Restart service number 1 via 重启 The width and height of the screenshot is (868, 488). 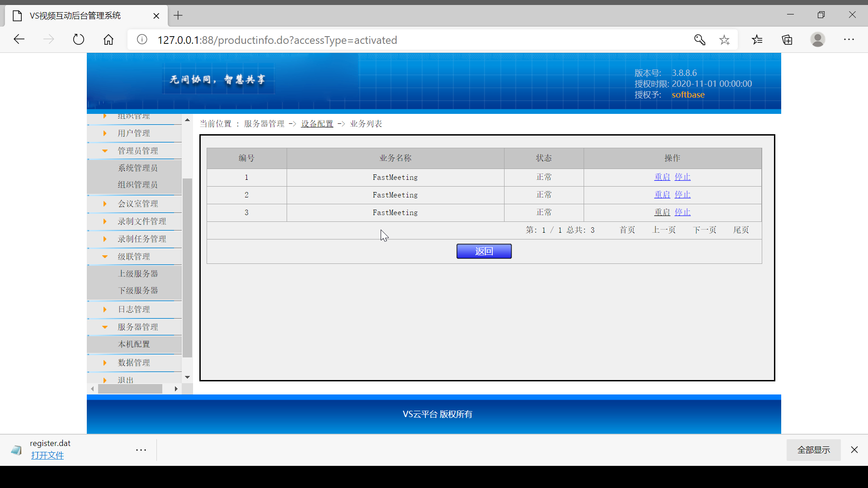662,177
